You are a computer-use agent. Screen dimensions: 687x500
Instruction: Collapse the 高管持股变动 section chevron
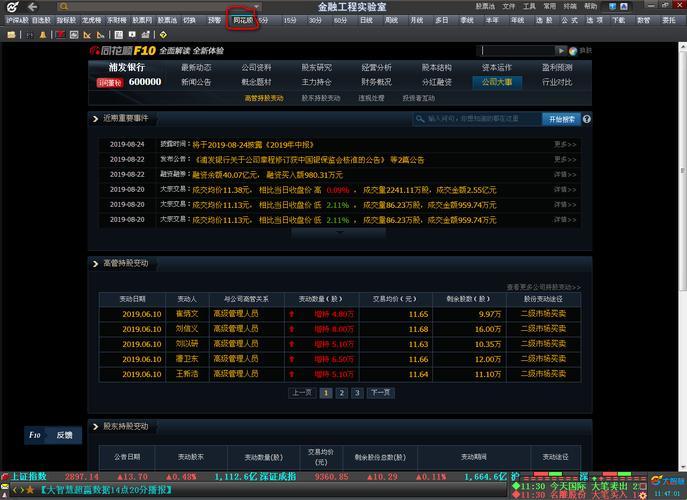pyautogui.click(x=95, y=264)
